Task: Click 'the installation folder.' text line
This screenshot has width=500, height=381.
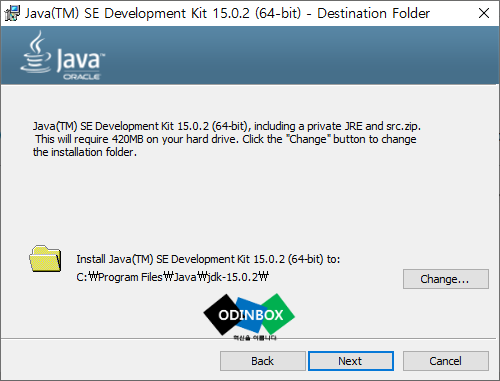Action: [x=85, y=152]
